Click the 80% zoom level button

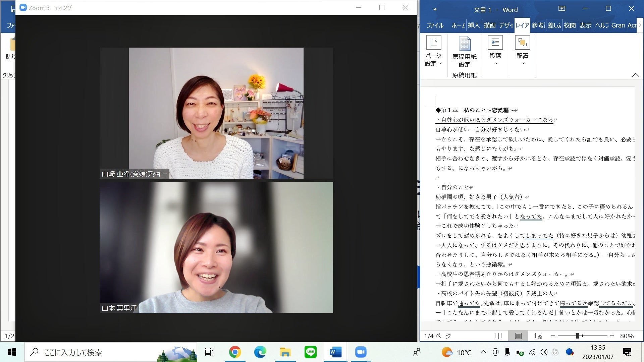click(627, 336)
